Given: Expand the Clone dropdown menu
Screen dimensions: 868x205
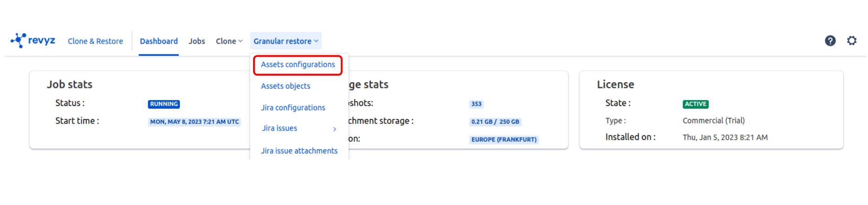Looking at the screenshot, I should (x=229, y=41).
